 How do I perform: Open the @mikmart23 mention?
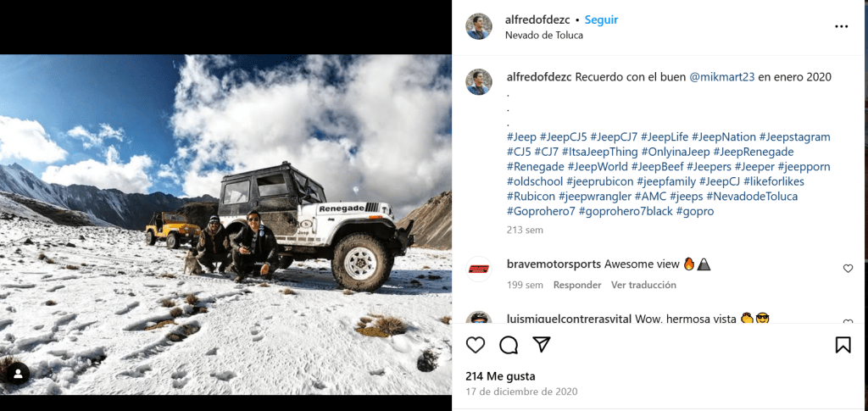click(722, 77)
